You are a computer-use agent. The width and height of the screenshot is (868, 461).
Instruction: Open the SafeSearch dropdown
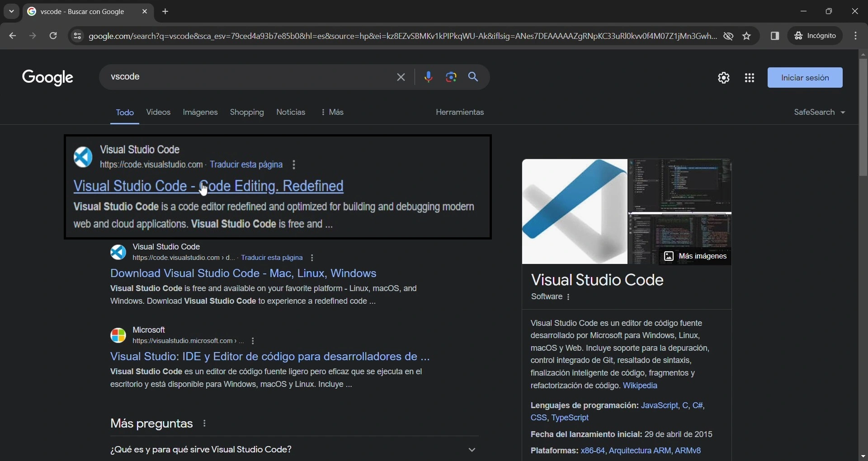(x=820, y=112)
